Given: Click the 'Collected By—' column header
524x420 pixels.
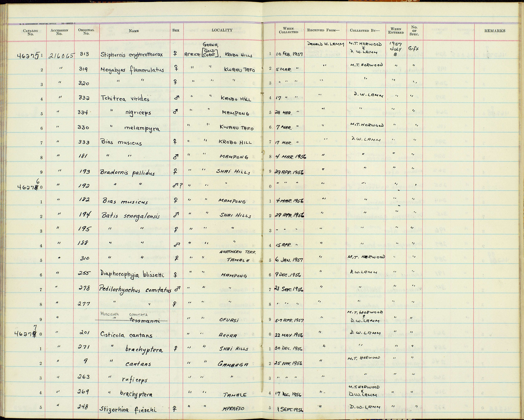Looking at the screenshot, I should click(365, 31).
